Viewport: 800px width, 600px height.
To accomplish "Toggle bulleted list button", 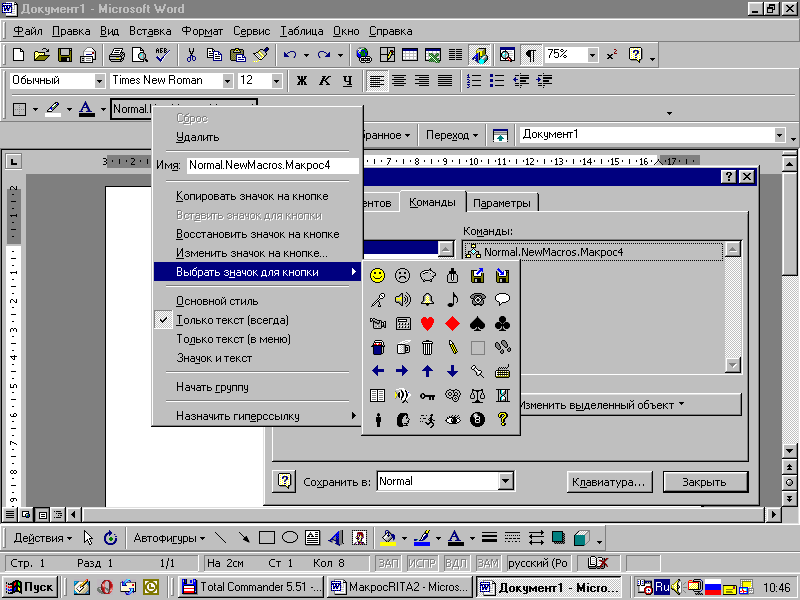I will (x=496, y=81).
